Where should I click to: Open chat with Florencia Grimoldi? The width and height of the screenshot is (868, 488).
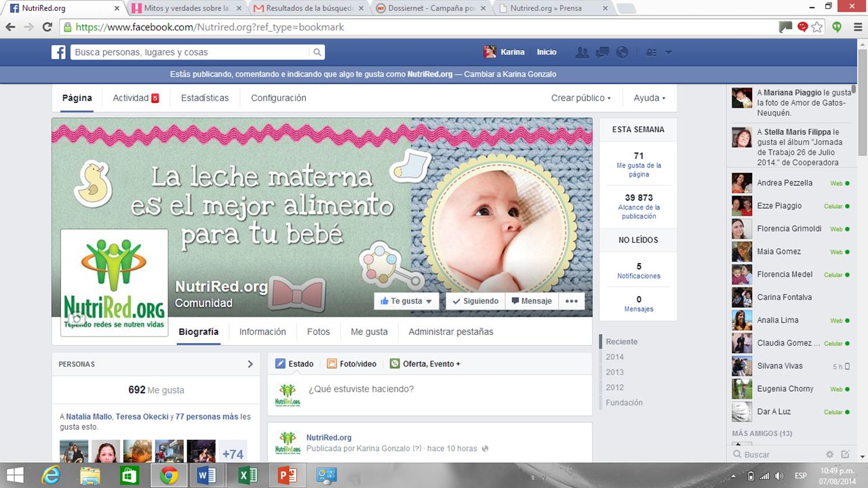pos(791,229)
